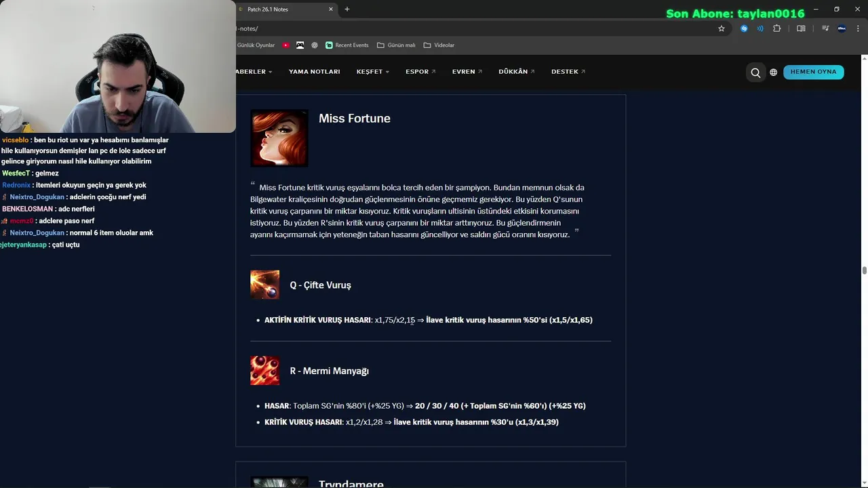Open YAMA NOTLARI in the navigation
Screen dimensions: 868x488
point(315,72)
